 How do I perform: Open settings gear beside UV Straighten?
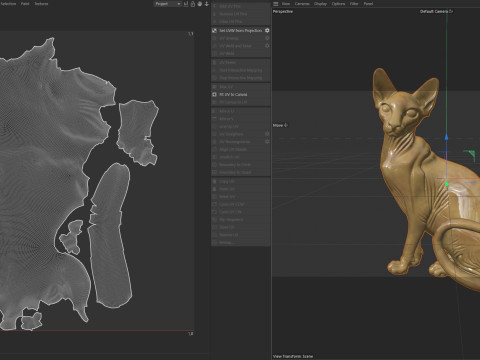click(267, 134)
